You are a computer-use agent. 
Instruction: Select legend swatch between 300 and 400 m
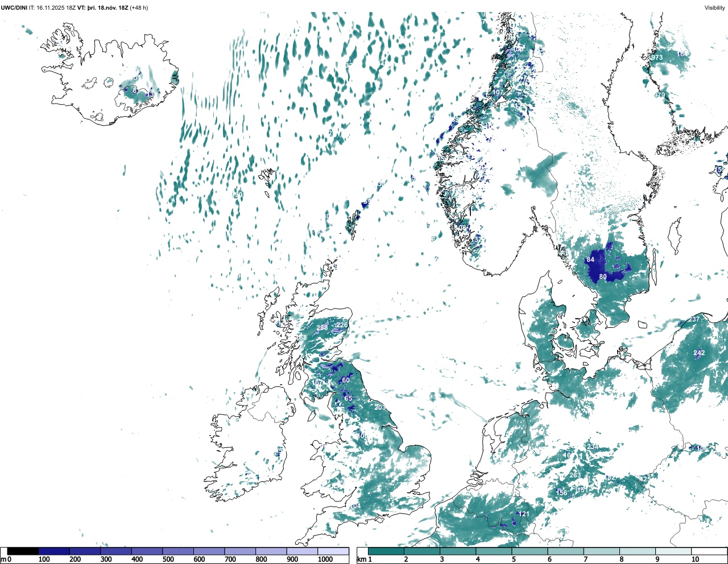(116, 551)
